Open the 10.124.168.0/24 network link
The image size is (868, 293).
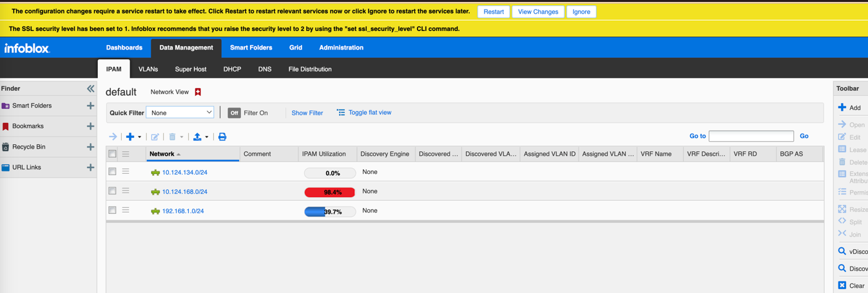click(184, 192)
